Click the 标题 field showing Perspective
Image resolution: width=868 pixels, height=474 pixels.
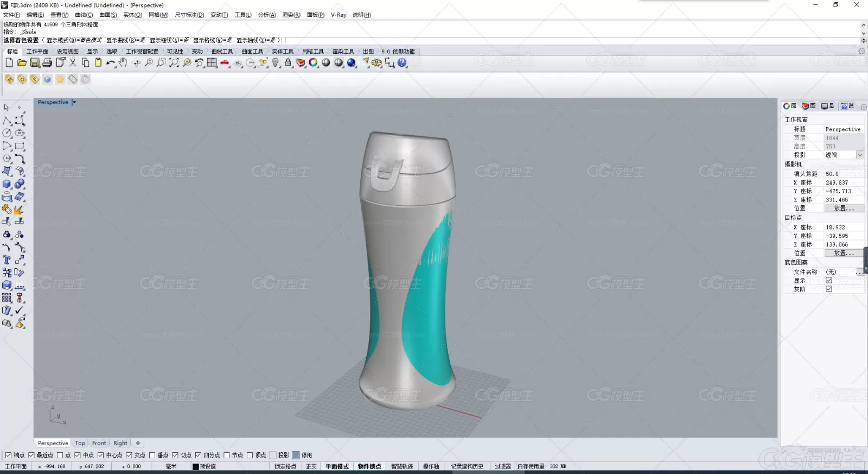[x=844, y=129]
